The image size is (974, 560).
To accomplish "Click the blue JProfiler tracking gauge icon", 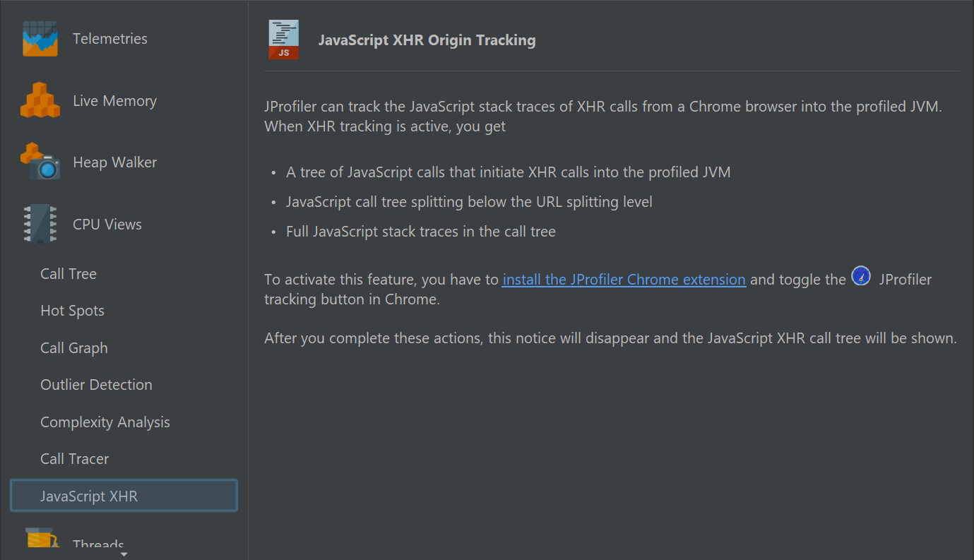I will pos(861,276).
